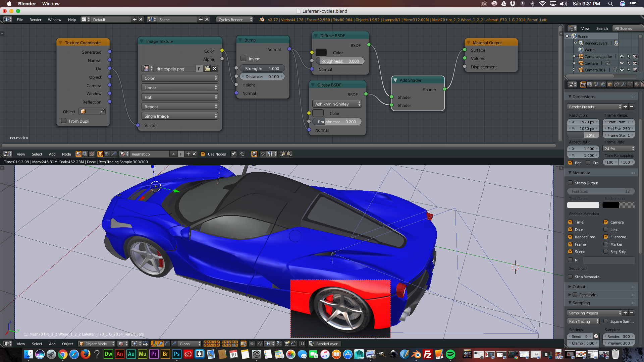The width and height of the screenshot is (644, 362).
Task: Open the Ashikhmin-Shirley distribution dropdown
Action: point(337,104)
